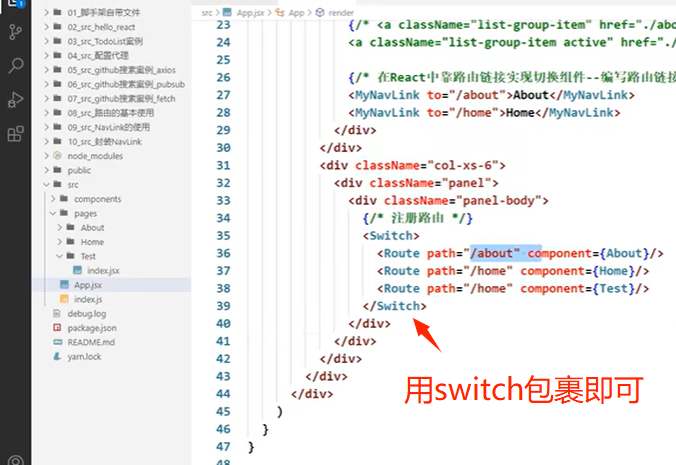Click MyNavLink to="/about" on line 27

click(x=430, y=95)
